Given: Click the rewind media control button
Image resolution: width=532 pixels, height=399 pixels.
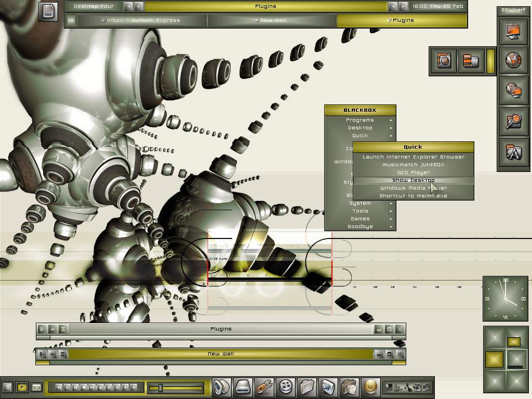Looking at the screenshot, I should click(x=59, y=387).
